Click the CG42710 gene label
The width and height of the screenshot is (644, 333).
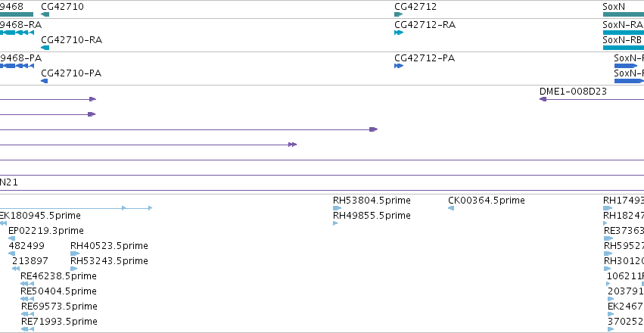62,7
